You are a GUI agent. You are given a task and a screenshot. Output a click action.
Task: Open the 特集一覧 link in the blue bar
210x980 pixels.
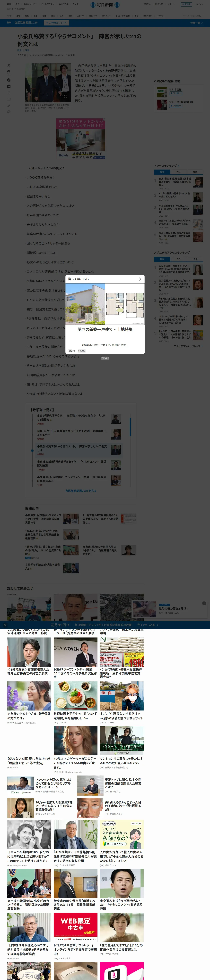click(196, 23)
